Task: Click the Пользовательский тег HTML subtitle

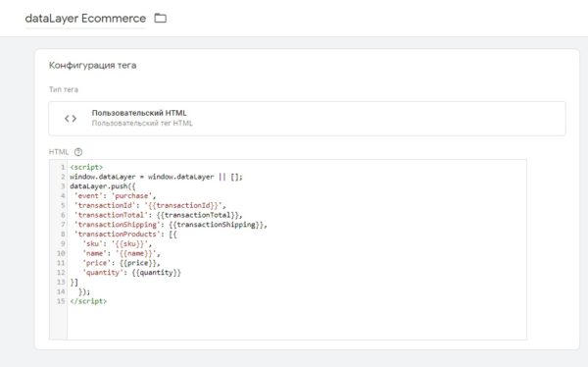Action: [142, 124]
